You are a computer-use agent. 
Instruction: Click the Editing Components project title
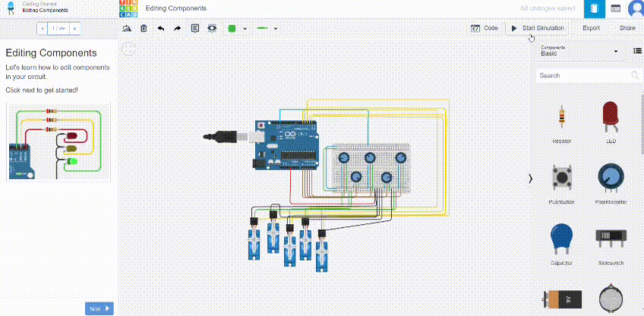coord(175,8)
